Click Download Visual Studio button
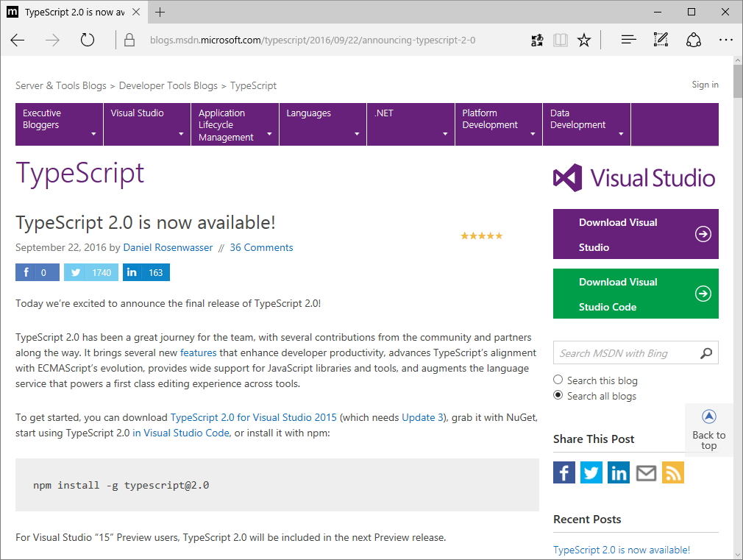 (636, 234)
